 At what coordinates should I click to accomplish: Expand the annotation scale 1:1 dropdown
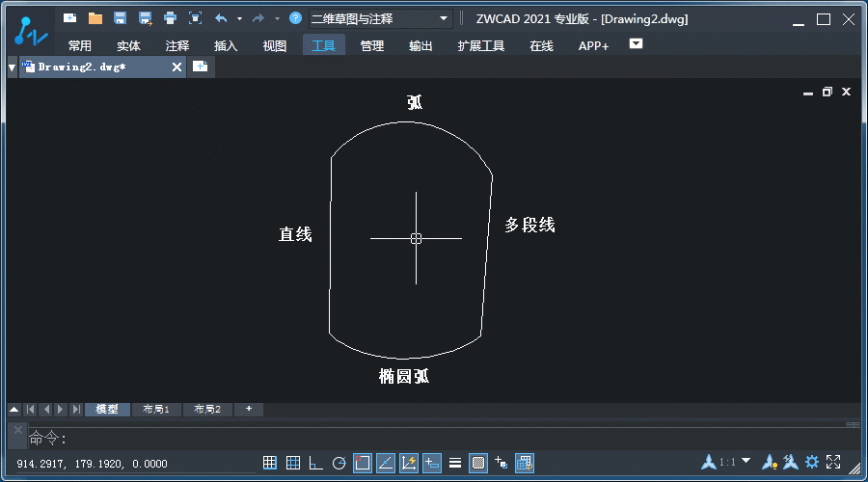746,462
